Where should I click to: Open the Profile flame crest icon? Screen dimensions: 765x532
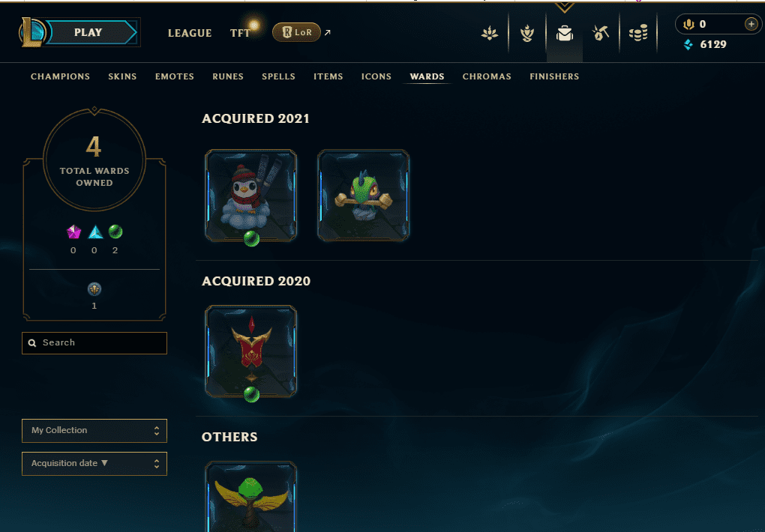tap(527, 33)
